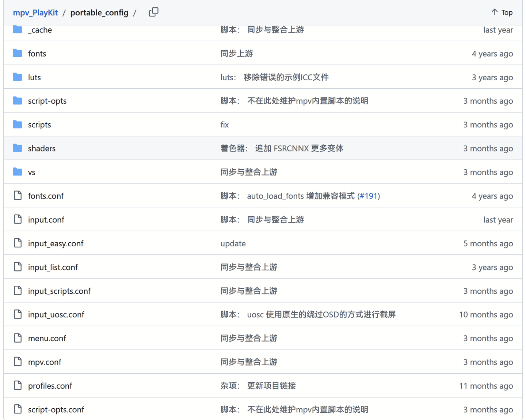This screenshot has width=526, height=420.
Task: Click '5 months ago' timestamp
Action: coord(488,243)
